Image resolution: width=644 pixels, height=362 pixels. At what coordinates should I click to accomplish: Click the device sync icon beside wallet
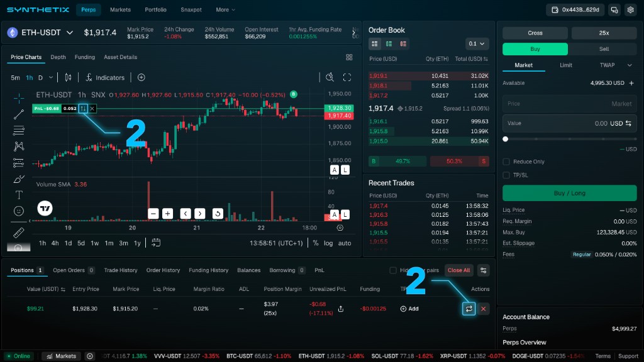tap(614, 10)
